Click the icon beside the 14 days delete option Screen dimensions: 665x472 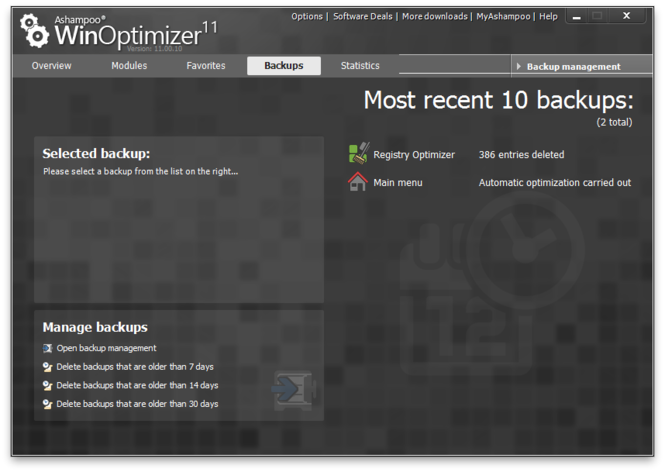[48, 385]
